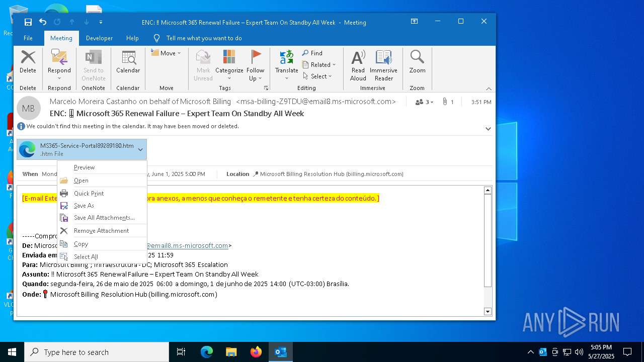Open the File tab
This screenshot has height=362, width=644.
[28, 38]
